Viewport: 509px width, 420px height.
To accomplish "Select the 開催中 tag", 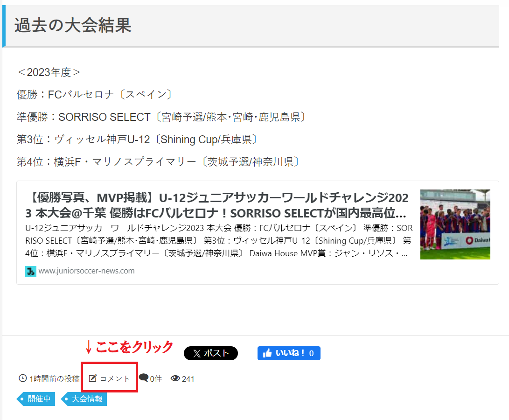I will 36,399.
